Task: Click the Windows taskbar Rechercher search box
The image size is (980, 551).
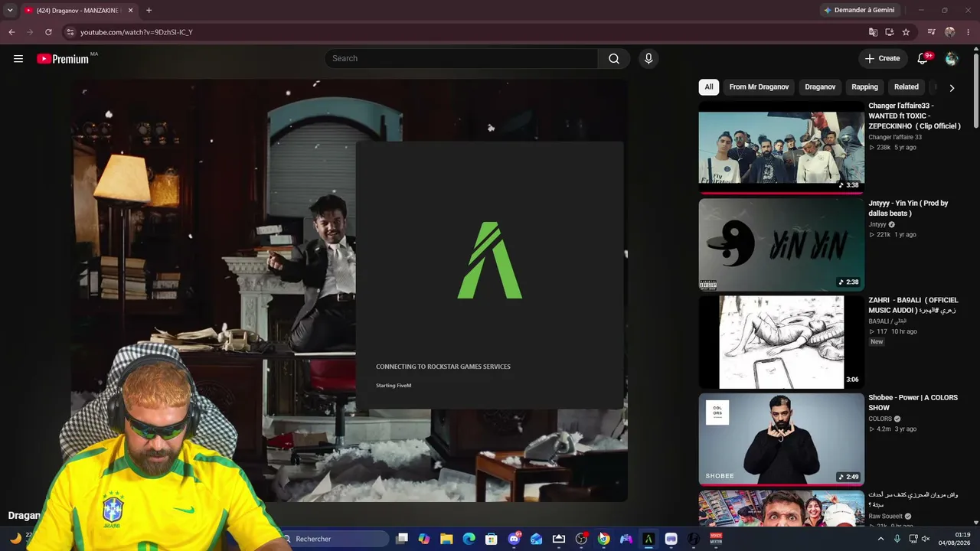Action: pos(333,539)
